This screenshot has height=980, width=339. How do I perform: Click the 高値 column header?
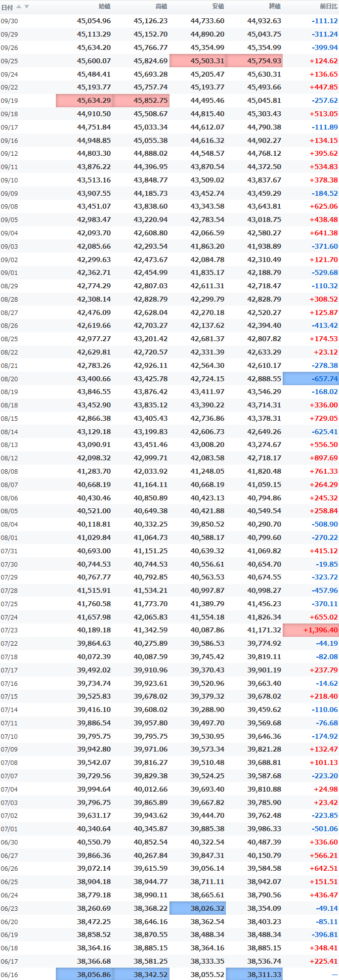[x=161, y=6]
